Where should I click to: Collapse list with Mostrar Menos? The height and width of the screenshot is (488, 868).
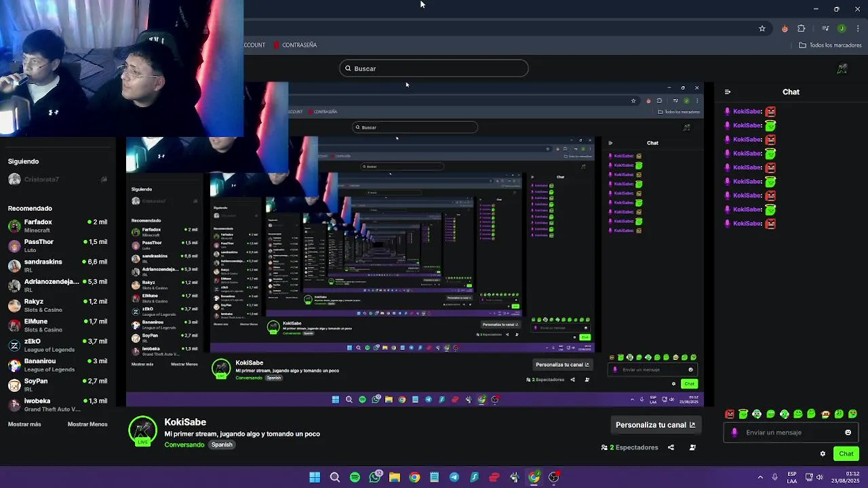click(87, 424)
